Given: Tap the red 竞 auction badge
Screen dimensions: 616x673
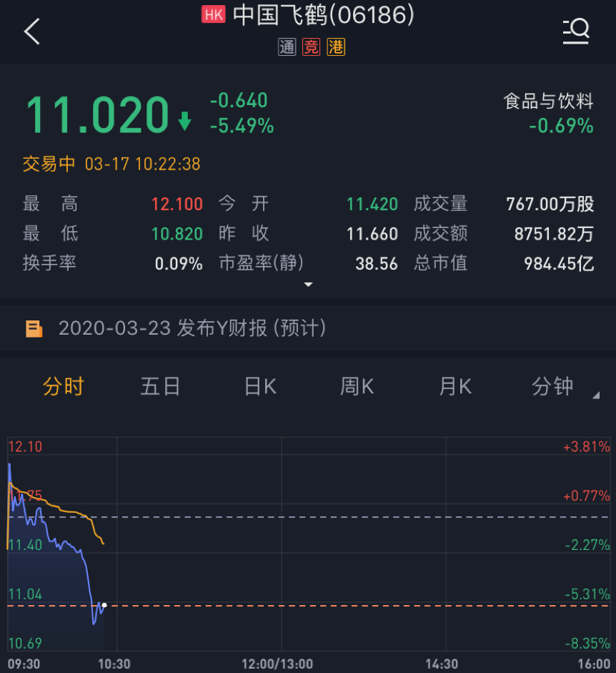Looking at the screenshot, I should point(311,47).
